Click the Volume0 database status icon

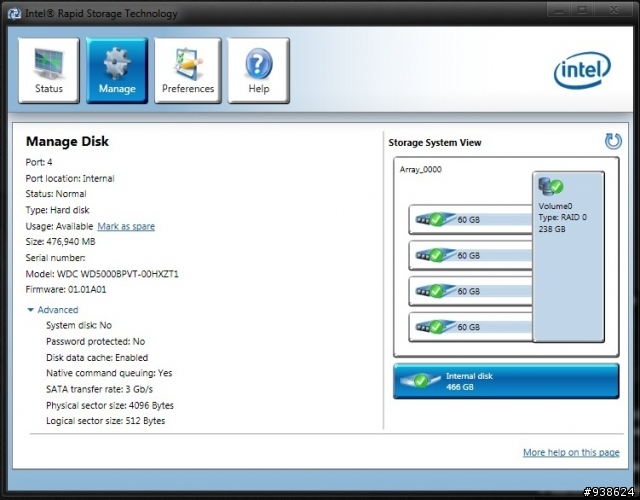pyautogui.click(x=551, y=186)
